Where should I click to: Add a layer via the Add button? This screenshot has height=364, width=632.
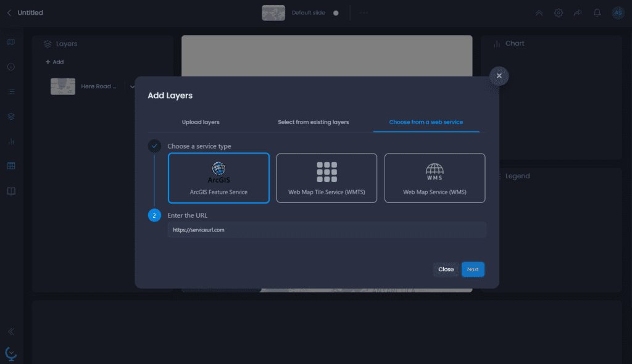(x=54, y=62)
